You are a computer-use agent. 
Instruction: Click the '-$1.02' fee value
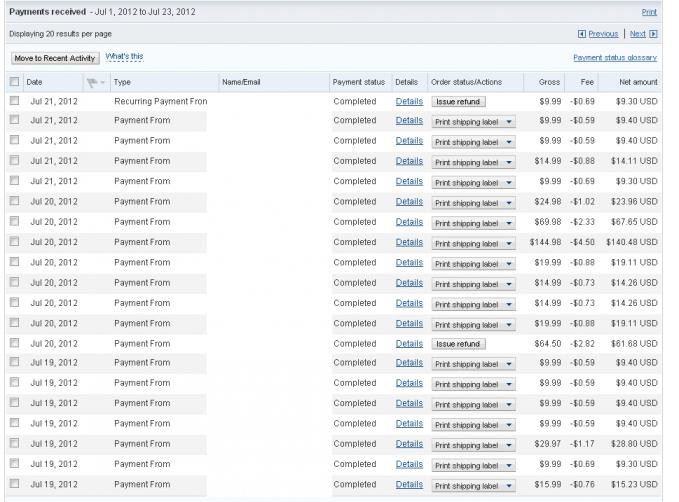tap(582, 201)
